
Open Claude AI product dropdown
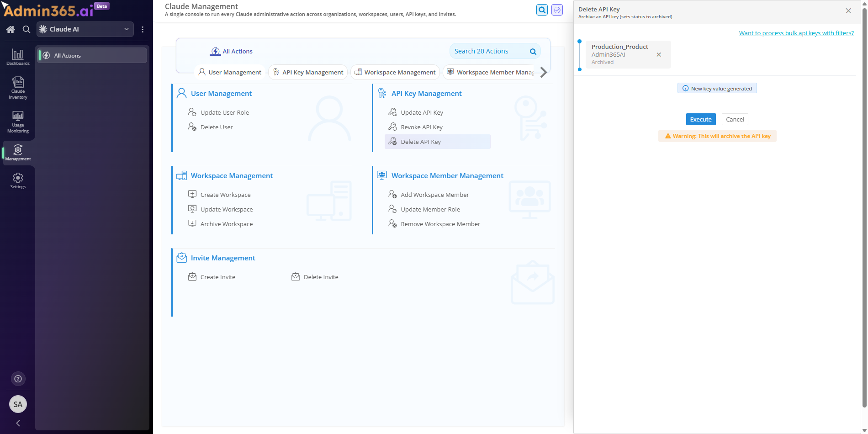click(85, 29)
